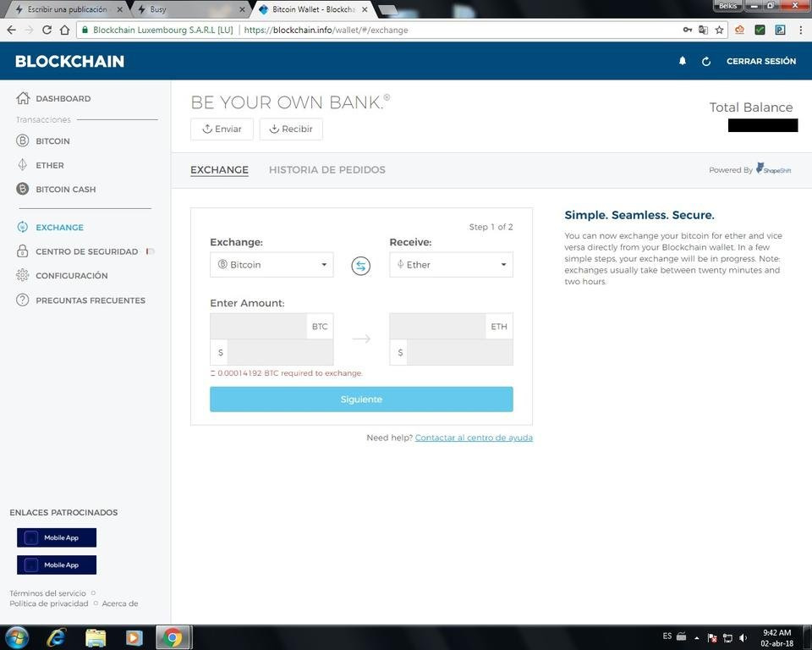Reload the page in Chrome
Screen dimensions: 812x650
click(47, 30)
